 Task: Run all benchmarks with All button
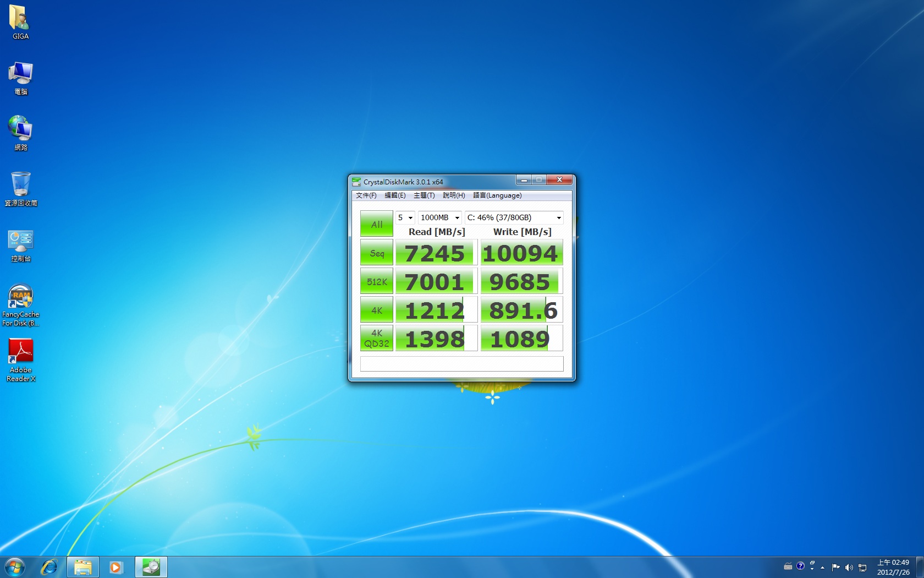click(377, 224)
